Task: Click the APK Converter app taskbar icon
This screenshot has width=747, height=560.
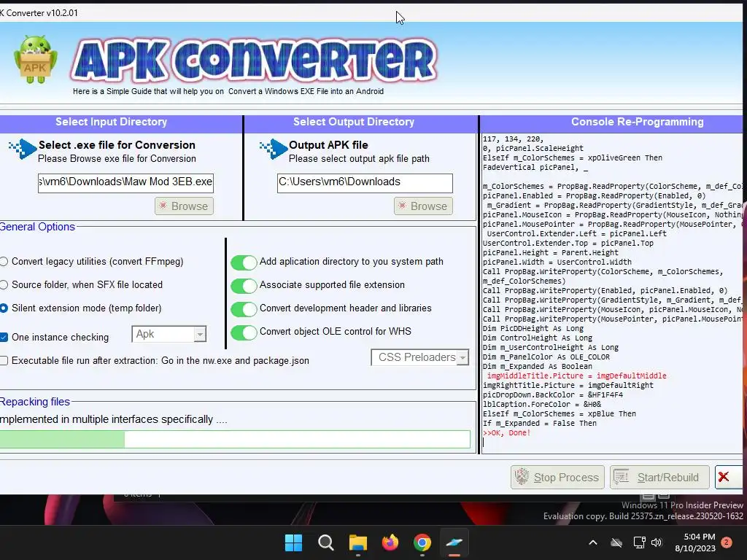Action: [x=454, y=542]
